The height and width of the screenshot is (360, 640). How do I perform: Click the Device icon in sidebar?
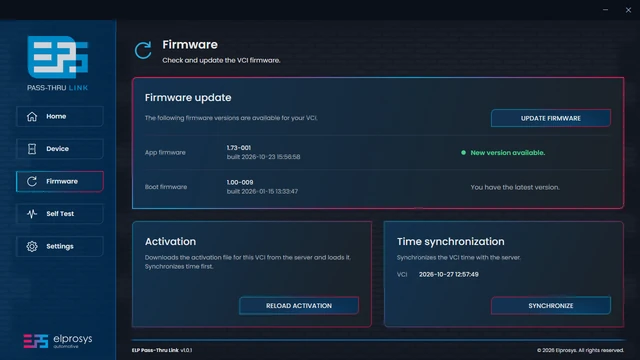(32, 149)
